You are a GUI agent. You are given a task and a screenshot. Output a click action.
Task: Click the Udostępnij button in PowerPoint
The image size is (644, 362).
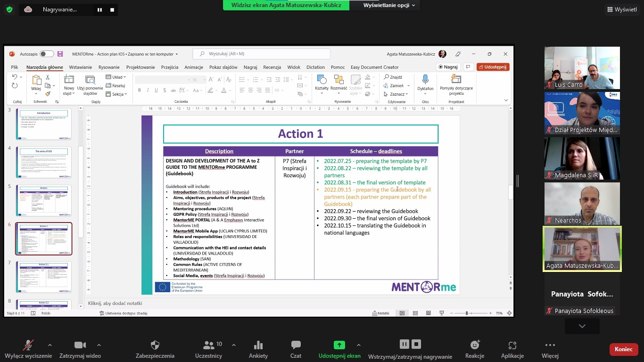(x=493, y=67)
